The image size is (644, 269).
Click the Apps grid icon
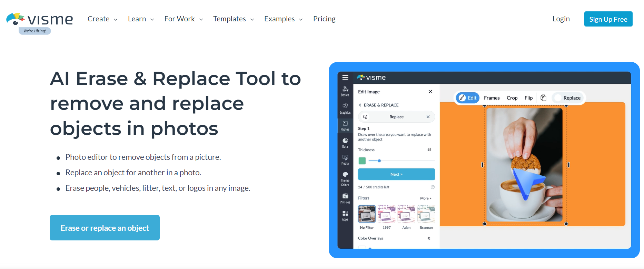pos(345,215)
